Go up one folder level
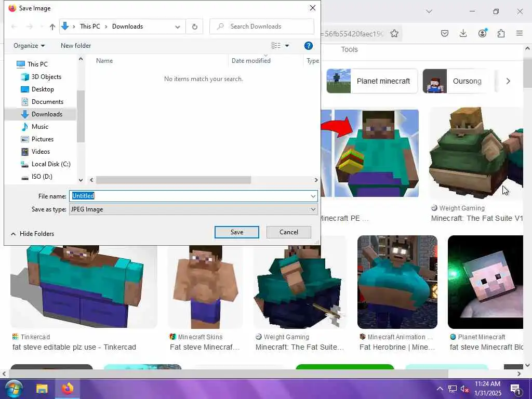Image resolution: width=532 pixels, height=399 pixels. pos(52,26)
